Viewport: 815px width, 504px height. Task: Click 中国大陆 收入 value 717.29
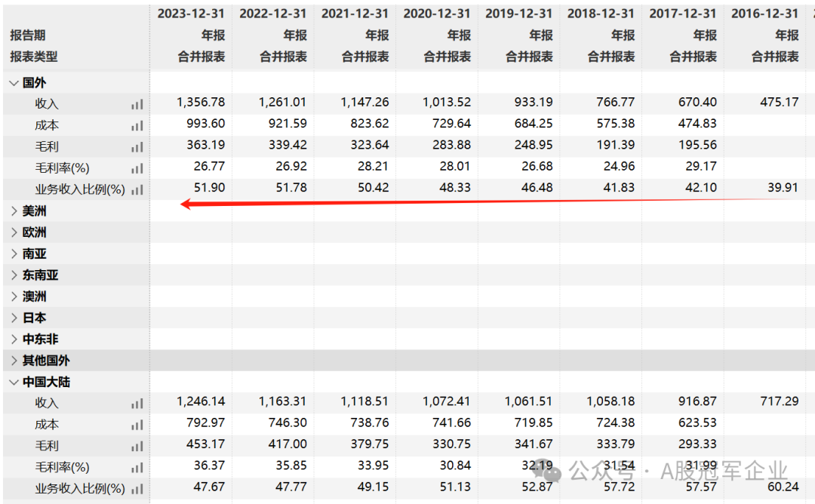point(779,401)
